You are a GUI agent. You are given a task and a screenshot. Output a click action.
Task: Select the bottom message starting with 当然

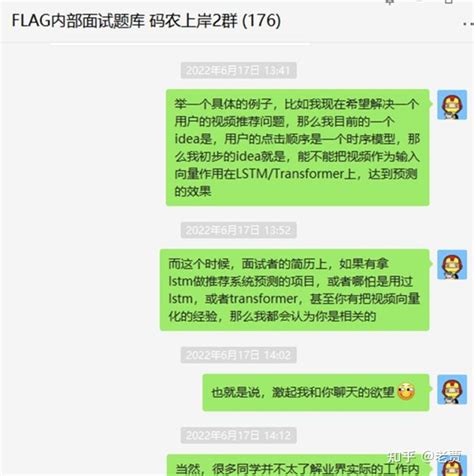[x=297, y=465]
